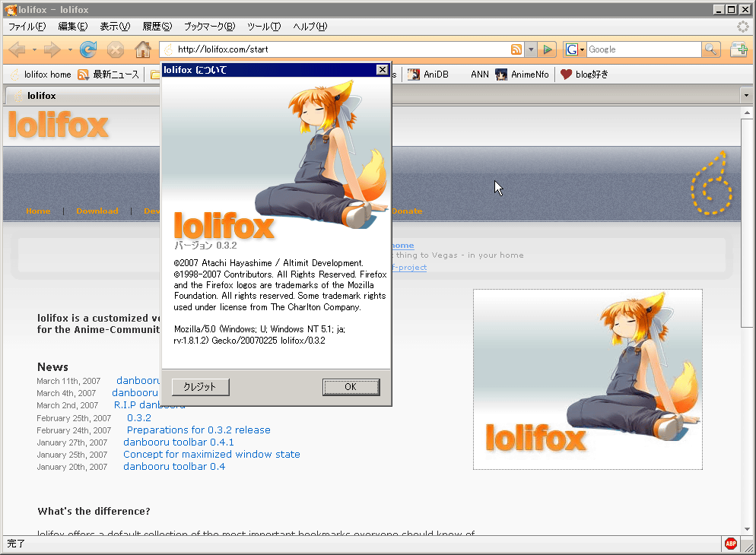Click the page scrollbar up arrow

pos(747,113)
